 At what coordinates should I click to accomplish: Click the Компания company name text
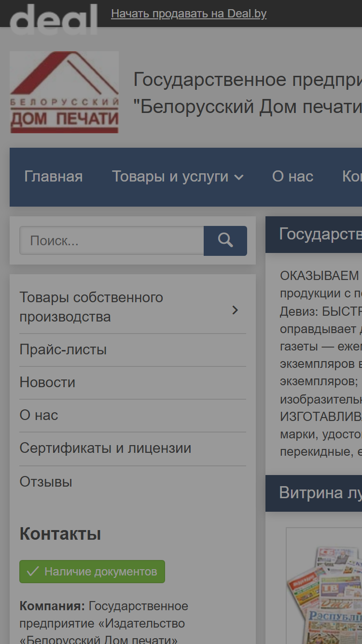click(x=104, y=623)
